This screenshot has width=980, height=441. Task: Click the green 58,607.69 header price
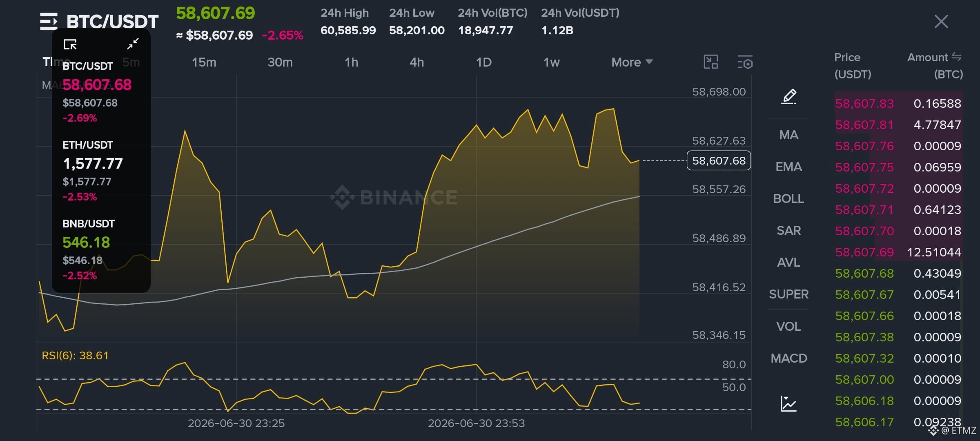click(215, 13)
